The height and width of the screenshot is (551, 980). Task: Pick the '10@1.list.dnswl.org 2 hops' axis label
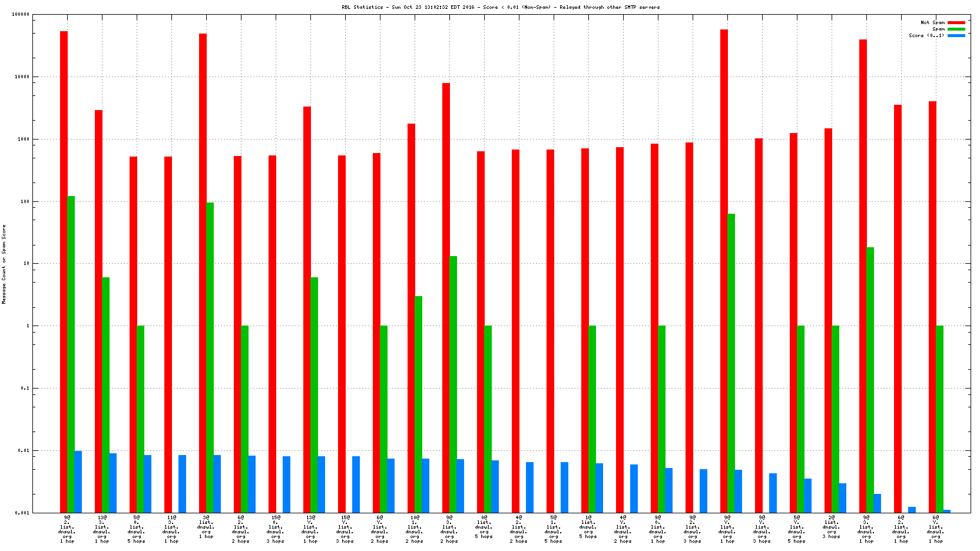click(415, 529)
